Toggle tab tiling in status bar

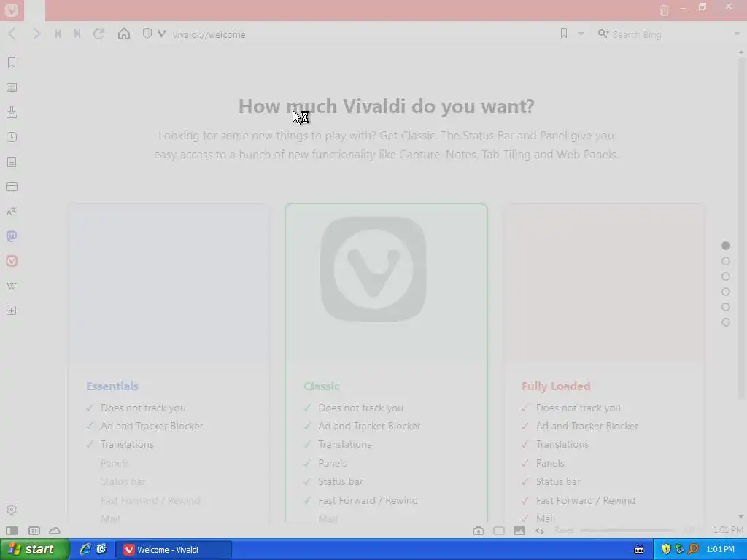tap(34, 531)
